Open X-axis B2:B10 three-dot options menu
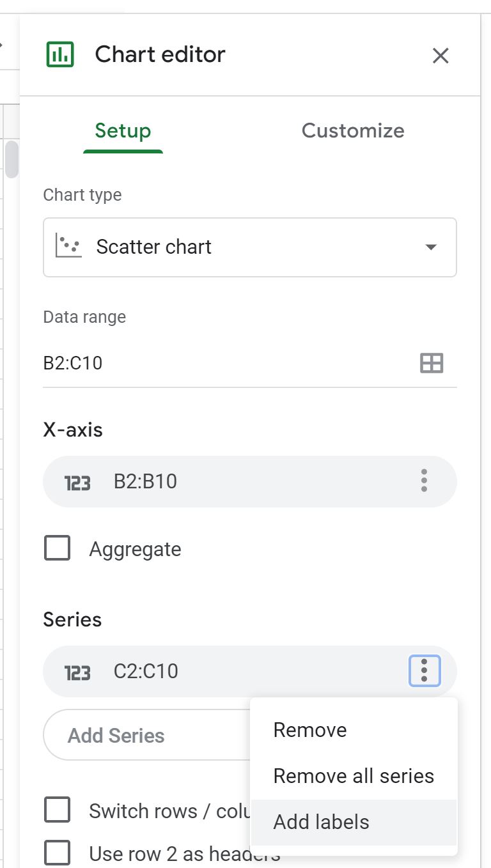This screenshot has height=868, width=491. coord(424,481)
